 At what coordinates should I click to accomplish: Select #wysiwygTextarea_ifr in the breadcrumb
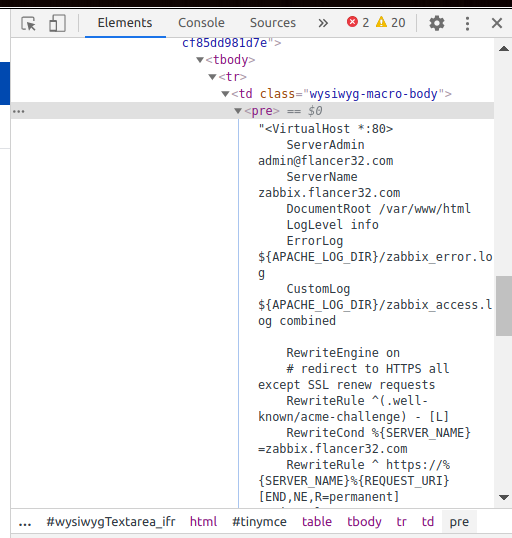111,522
